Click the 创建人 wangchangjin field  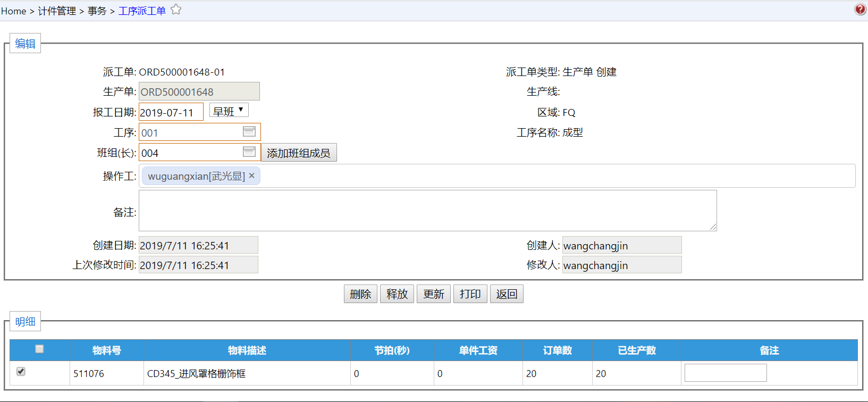622,245
